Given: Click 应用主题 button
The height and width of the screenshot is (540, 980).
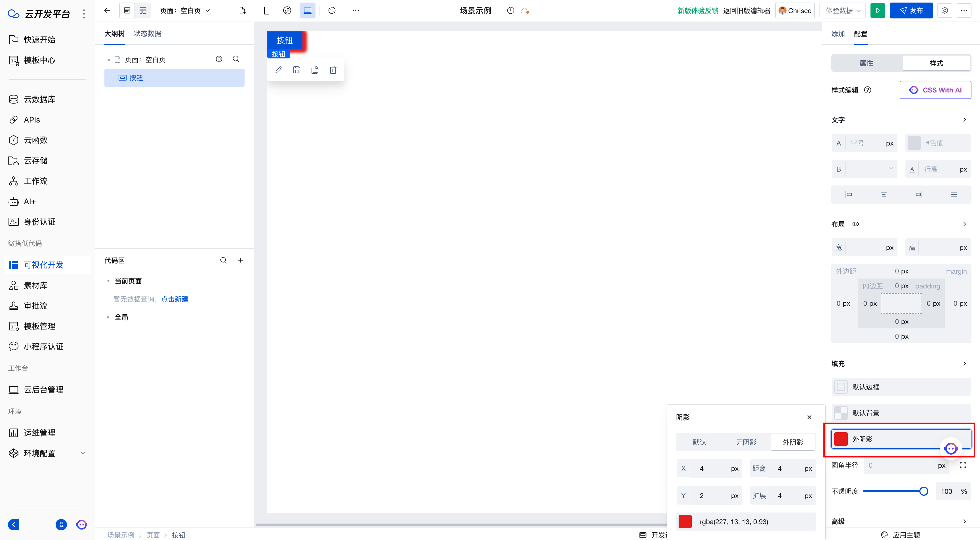Looking at the screenshot, I should 901,535.
